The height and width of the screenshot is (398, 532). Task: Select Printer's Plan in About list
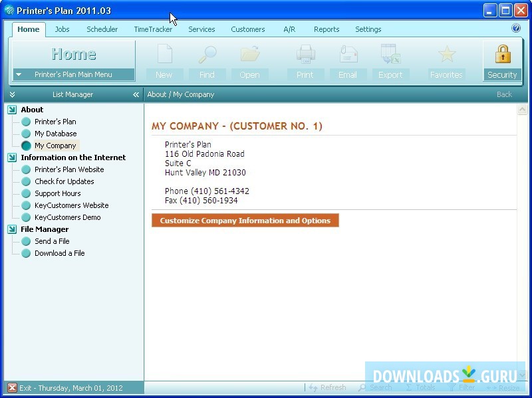coord(55,122)
